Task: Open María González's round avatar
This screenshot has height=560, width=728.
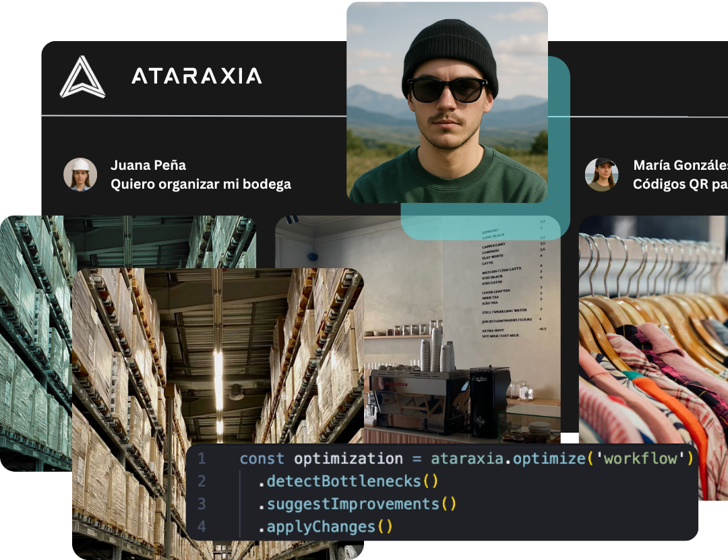Action: [601, 175]
